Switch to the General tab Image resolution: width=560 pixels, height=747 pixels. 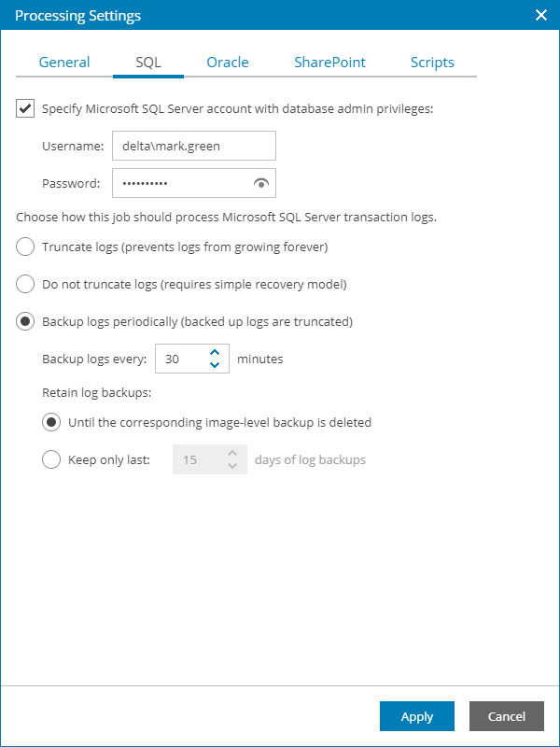pyautogui.click(x=64, y=62)
